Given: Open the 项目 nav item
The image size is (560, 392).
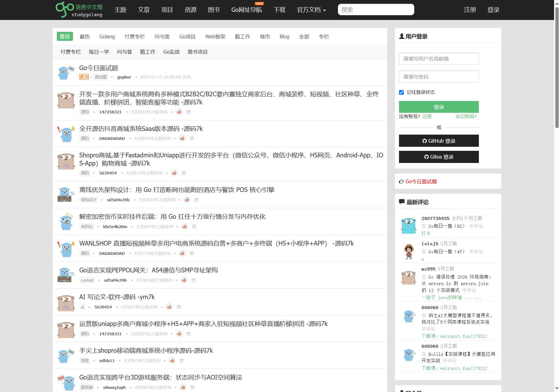Looking at the screenshot, I should pyautogui.click(x=167, y=10).
